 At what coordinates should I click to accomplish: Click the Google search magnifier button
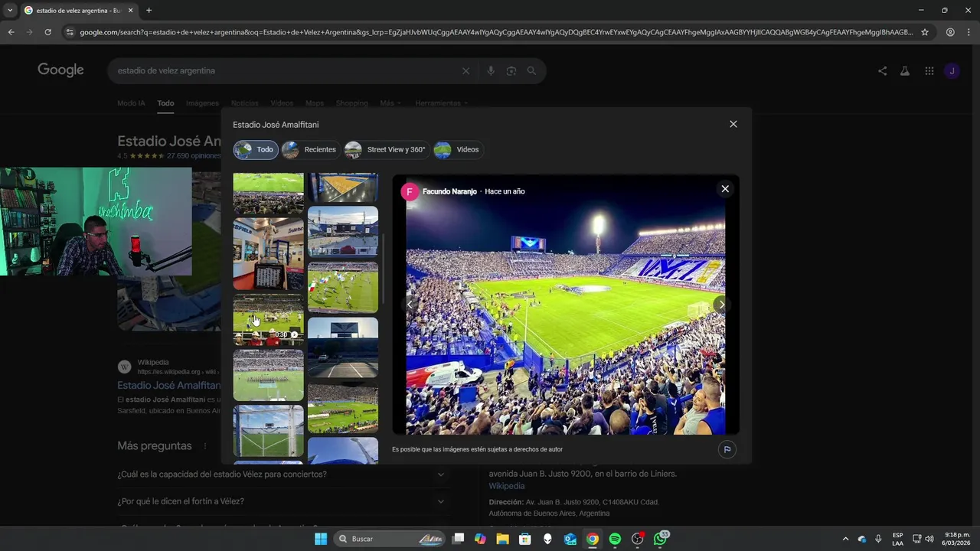pyautogui.click(x=531, y=71)
